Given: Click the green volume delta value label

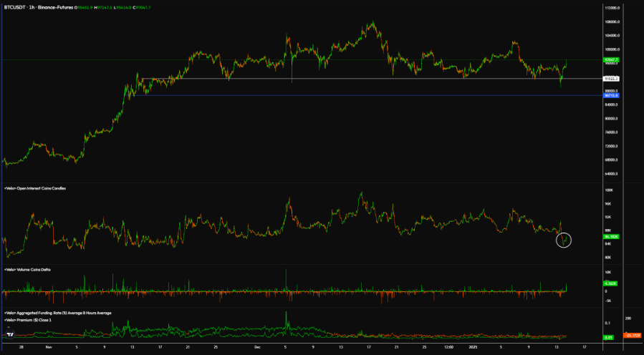Looking at the screenshot, I should [611, 284].
